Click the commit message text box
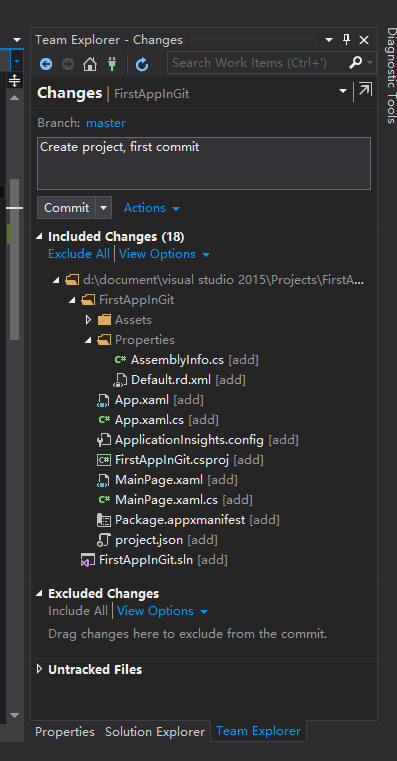Screen dimensions: 397x761 (x=204, y=163)
